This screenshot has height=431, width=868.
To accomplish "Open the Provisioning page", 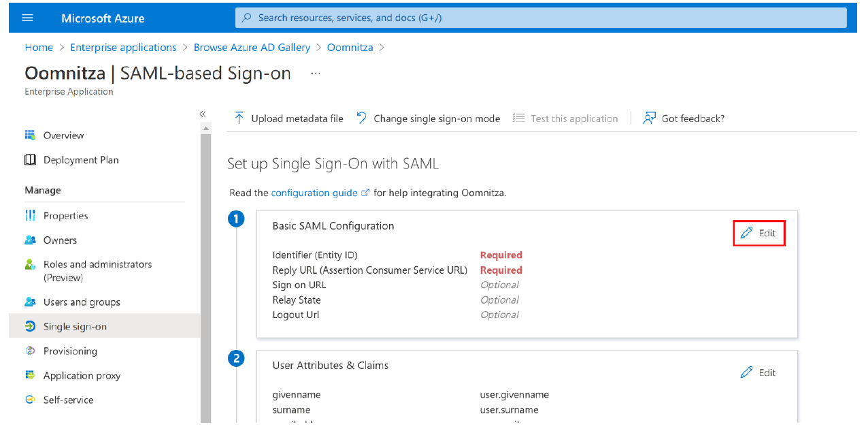I will click(70, 351).
